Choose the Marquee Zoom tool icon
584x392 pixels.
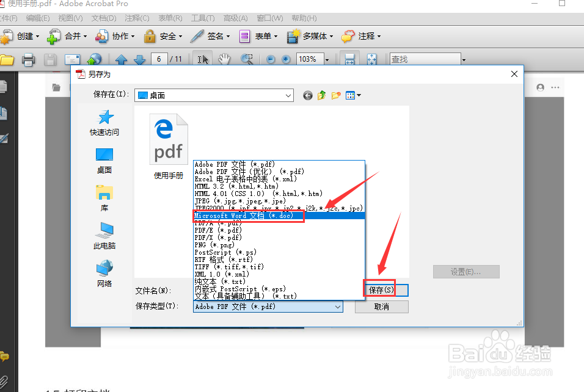coord(247,59)
